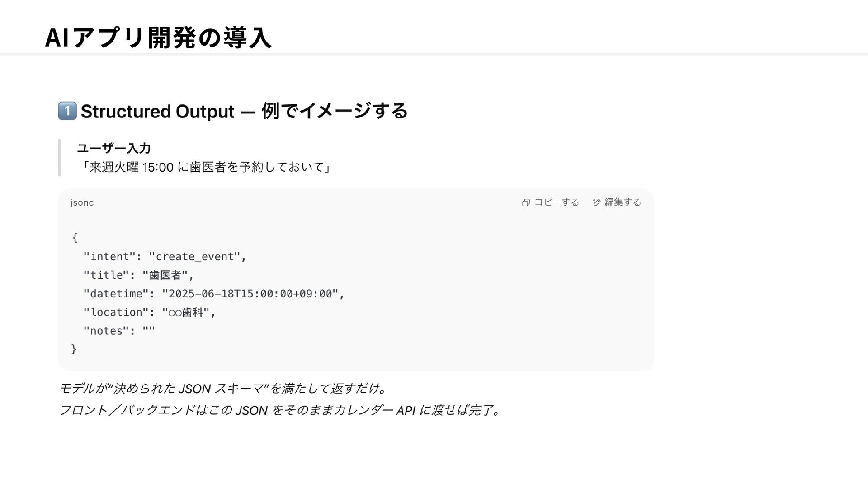
Task: Click the number 1 emoji badge icon
Action: 67,111
